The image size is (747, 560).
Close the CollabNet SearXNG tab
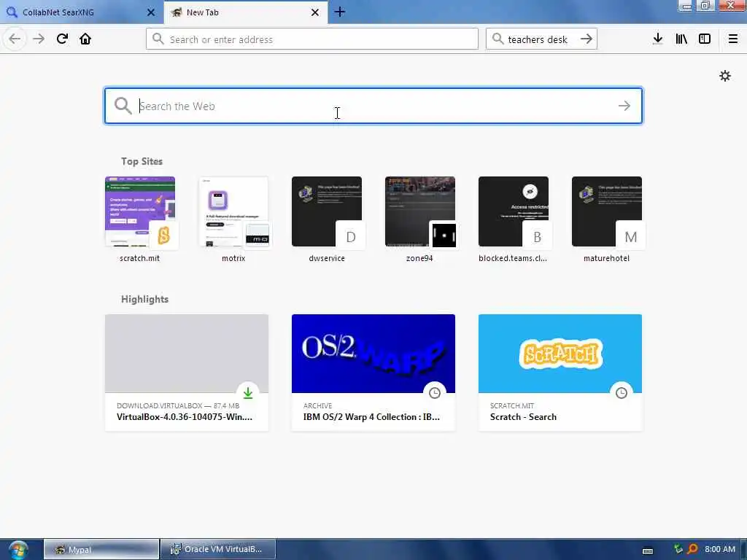(150, 12)
